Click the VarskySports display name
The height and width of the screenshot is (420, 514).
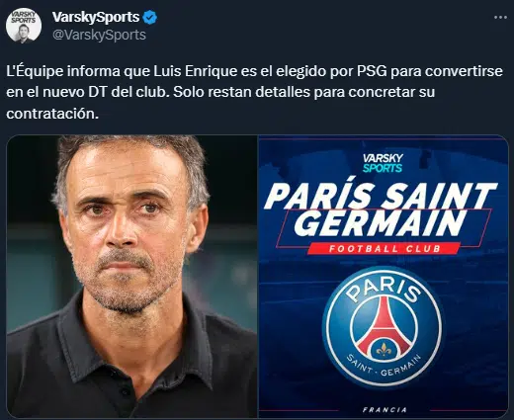coord(96,17)
